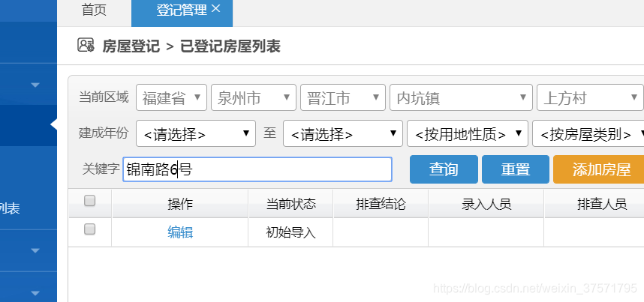Focus the 关键字 keyword input field

(x=257, y=169)
